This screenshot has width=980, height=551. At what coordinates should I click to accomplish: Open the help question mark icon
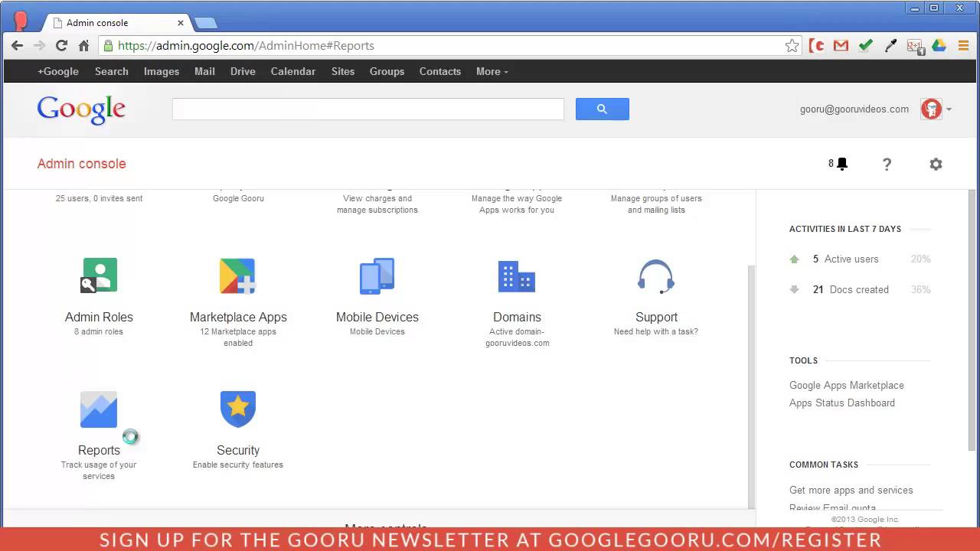(x=887, y=164)
